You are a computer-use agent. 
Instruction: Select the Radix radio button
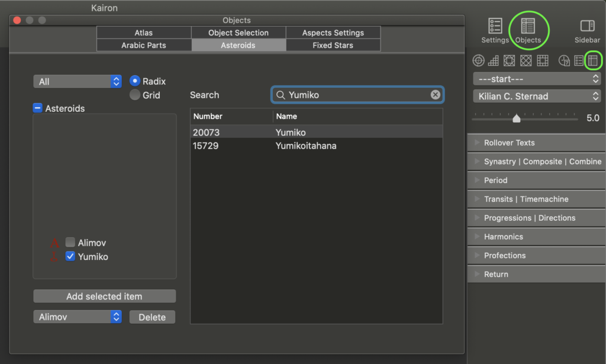point(134,80)
